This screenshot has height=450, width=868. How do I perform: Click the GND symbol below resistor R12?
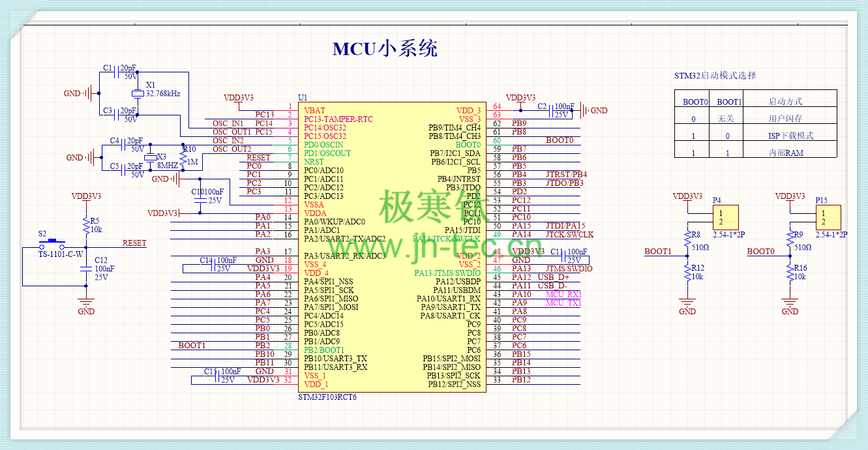687,307
